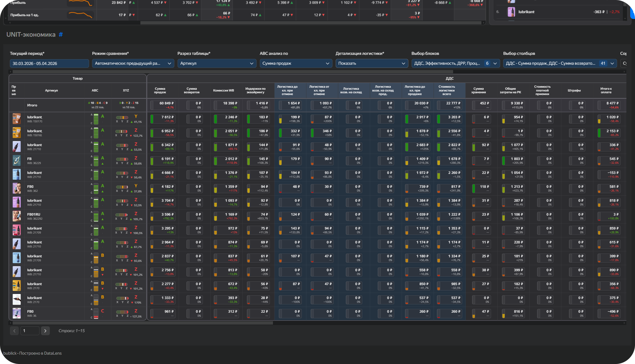Open the Выбор столбцов multi-select
The width and height of the screenshot is (635, 364).
560,63
